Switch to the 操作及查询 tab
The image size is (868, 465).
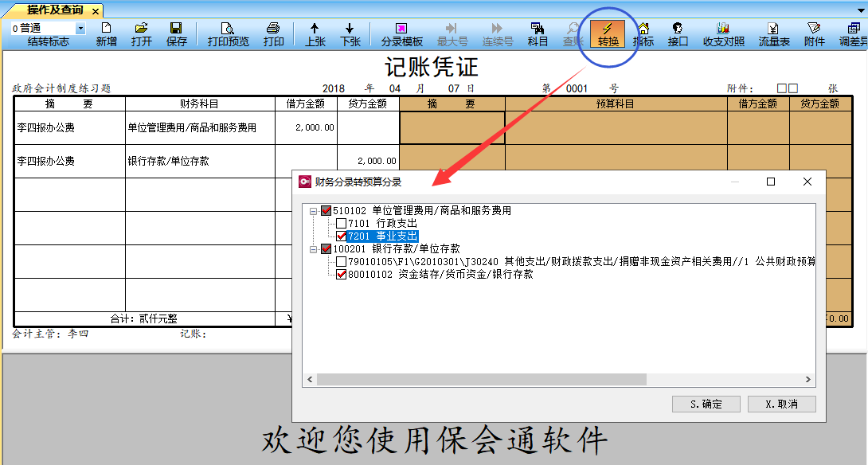(x=54, y=10)
